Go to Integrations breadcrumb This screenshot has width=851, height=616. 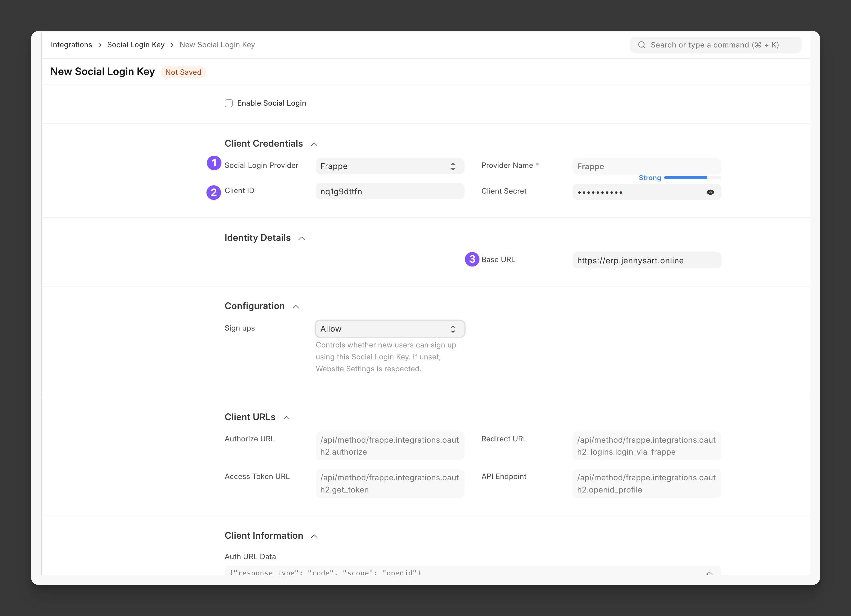pyautogui.click(x=71, y=45)
